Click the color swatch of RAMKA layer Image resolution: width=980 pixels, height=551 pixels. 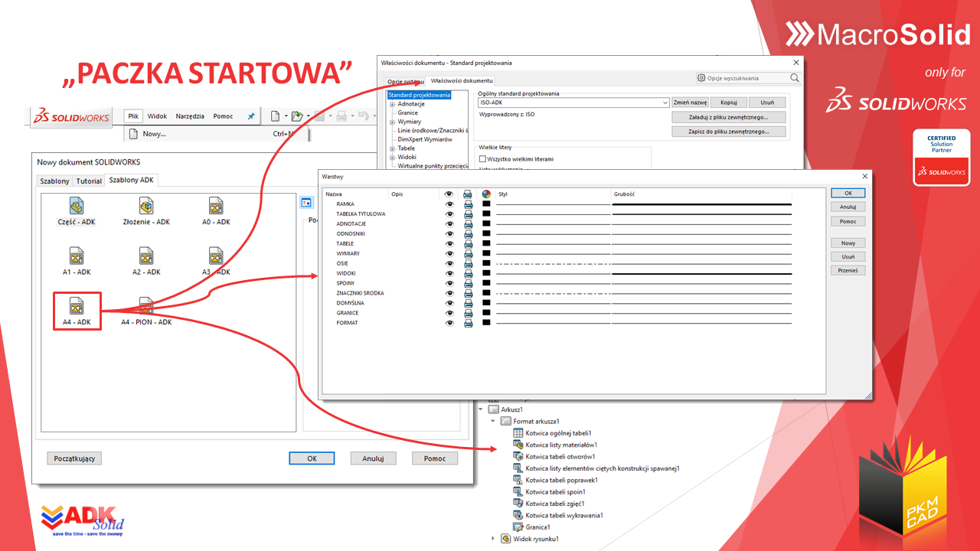point(486,204)
